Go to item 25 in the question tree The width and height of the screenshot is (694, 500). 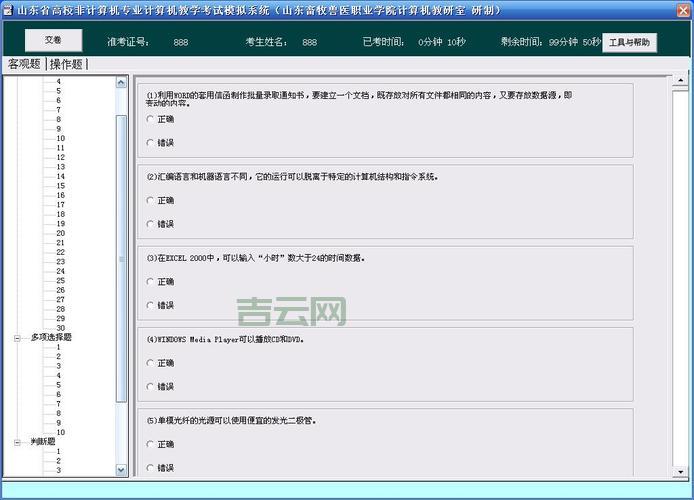(60, 281)
